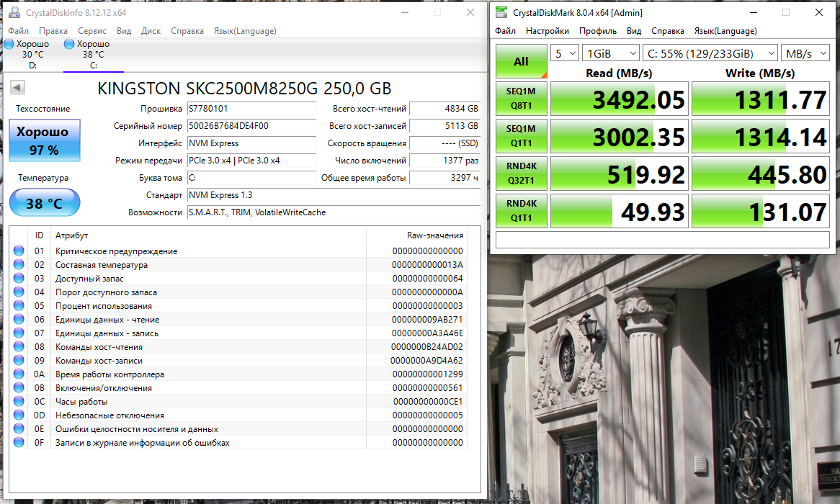Run the SEQ1M Q1T1 test
Viewport: 840px width, 504px height.
click(x=522, y=136)
